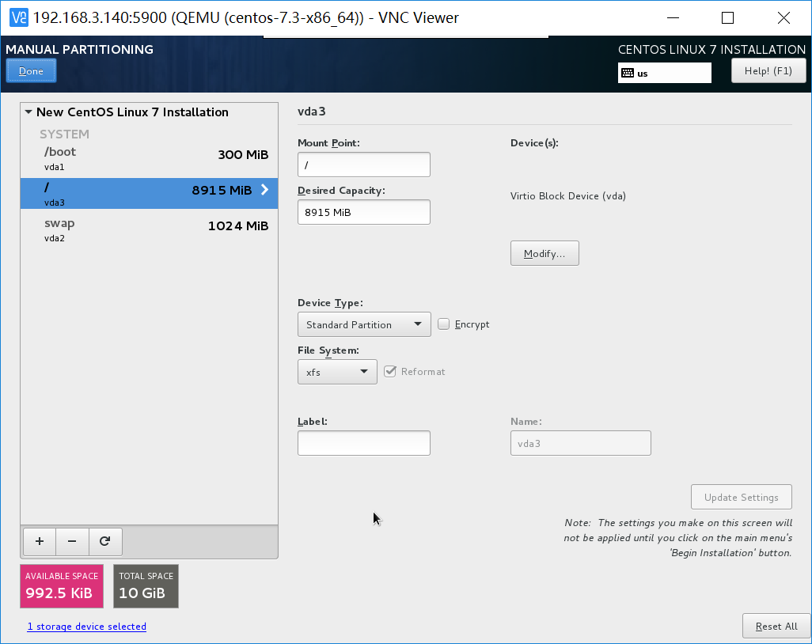Maximize the VNC Viewer window

(x=727, y=17)
